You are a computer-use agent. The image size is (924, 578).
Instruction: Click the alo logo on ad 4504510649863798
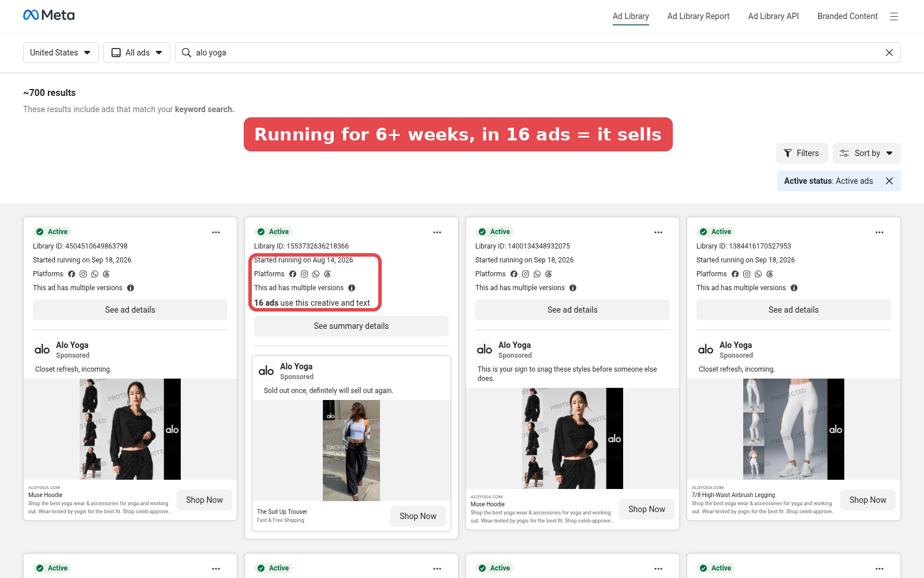click(42, 350)
